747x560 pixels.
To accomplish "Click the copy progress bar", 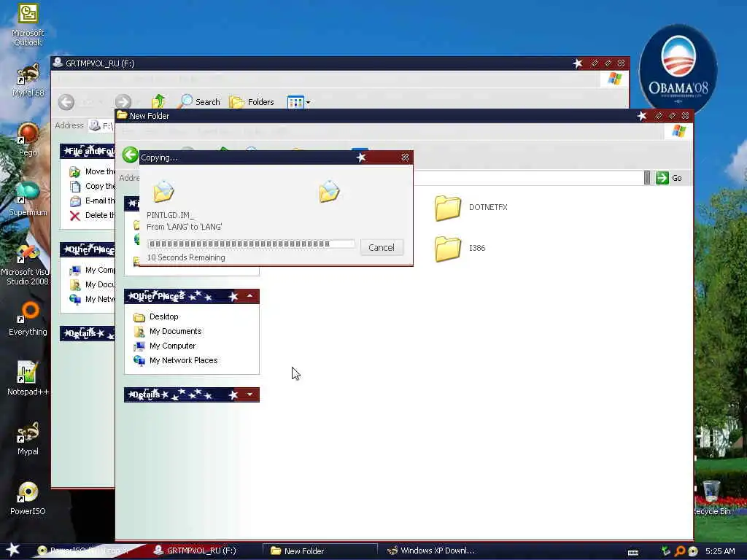I will click(x=251, y=244).
